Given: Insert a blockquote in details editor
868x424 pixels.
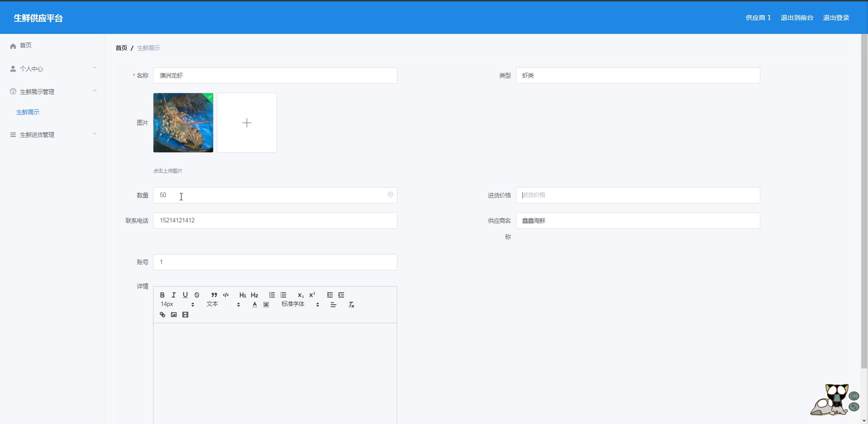Looking at the screenshot, I should click(214, 295).
